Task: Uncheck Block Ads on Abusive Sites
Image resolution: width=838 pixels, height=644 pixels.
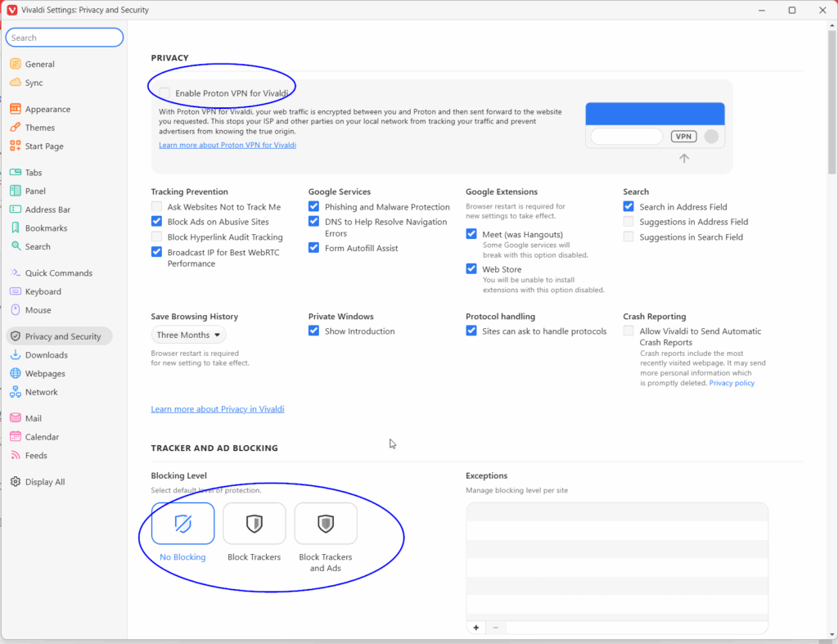Action: point(156,221)
